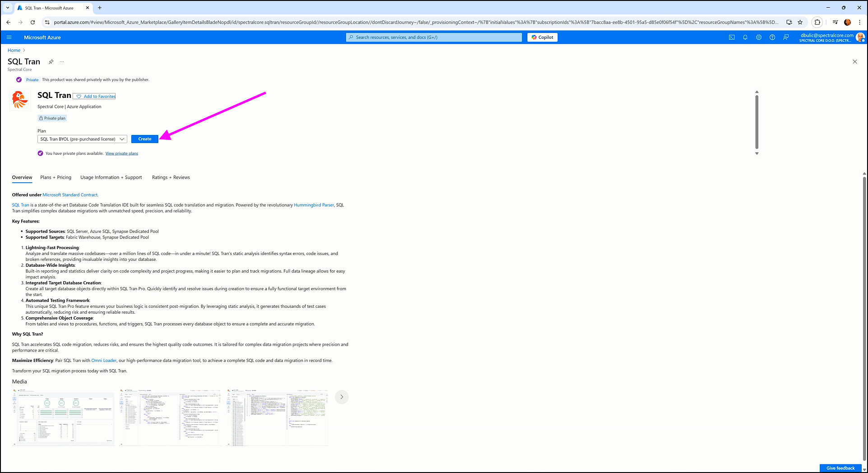Viewport: 868px width, 473px height.
Task: Follow the View private plans link
Action: [x=122, y=153]
